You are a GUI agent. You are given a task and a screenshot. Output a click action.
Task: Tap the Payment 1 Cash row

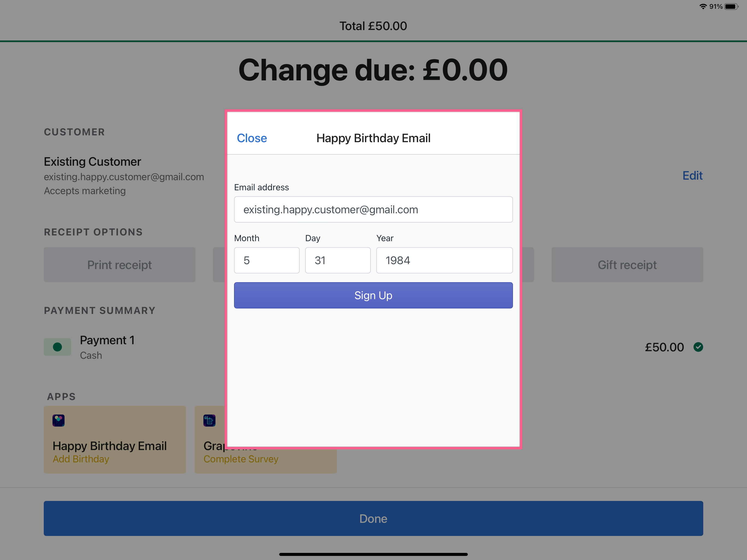pyautogui.click(x=107, y=347)
